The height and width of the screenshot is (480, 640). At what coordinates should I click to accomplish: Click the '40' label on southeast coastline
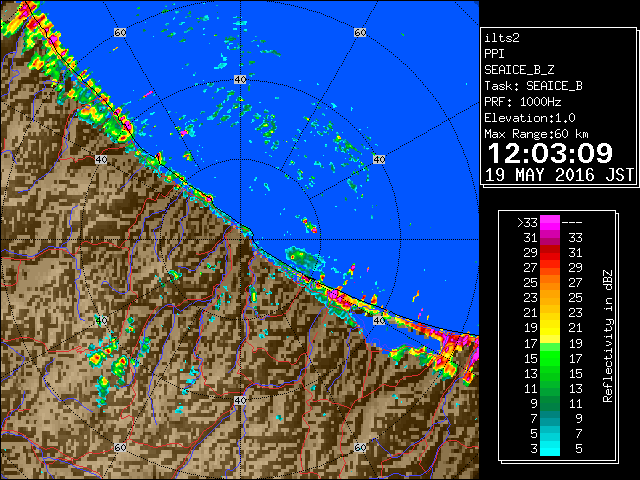pos(379,320)
